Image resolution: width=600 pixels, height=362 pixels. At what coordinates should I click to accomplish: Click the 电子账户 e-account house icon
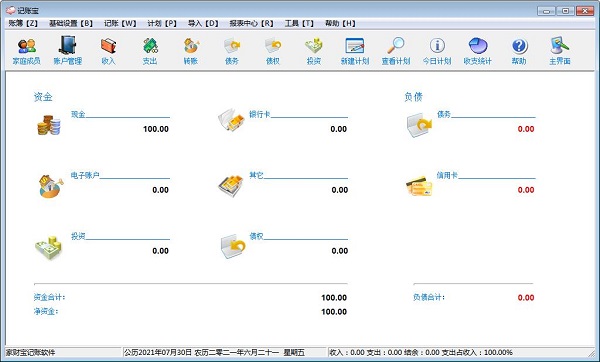click(x=51, y=186)
